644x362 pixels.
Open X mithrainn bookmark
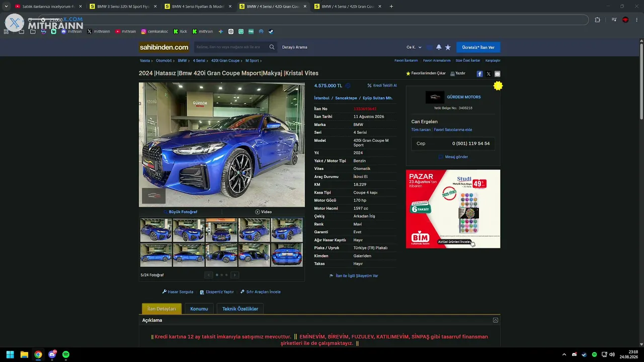pyautogui.click(x=99, y=31)
